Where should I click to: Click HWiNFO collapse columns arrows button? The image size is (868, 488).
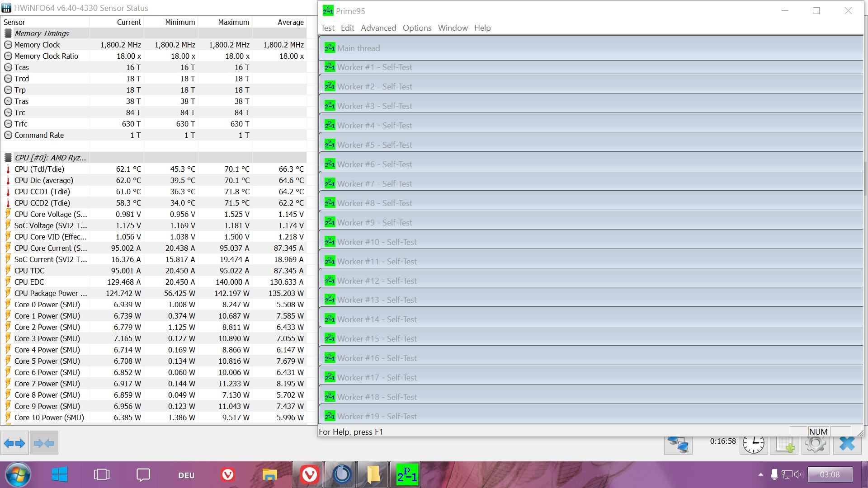tap(44, 443)
